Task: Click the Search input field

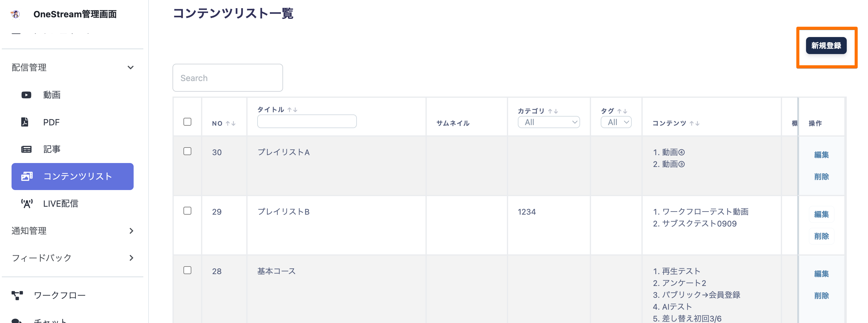Action: click(x=227, y=78)
